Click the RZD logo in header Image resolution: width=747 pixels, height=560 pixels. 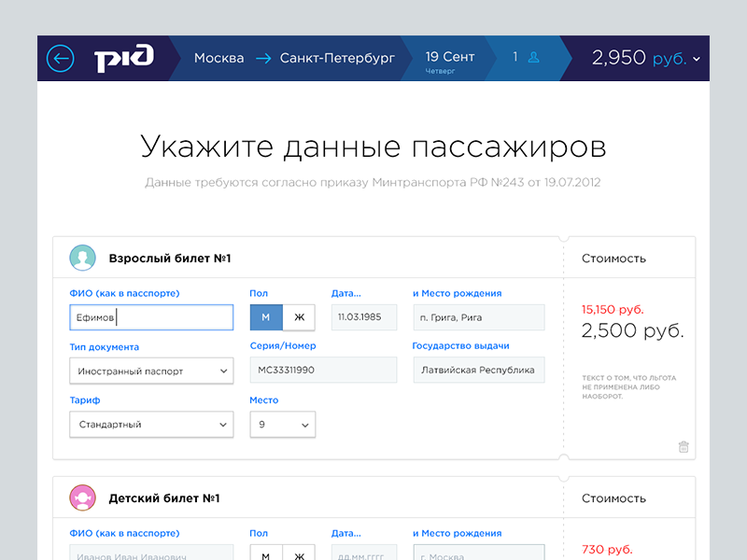(123, 59)
